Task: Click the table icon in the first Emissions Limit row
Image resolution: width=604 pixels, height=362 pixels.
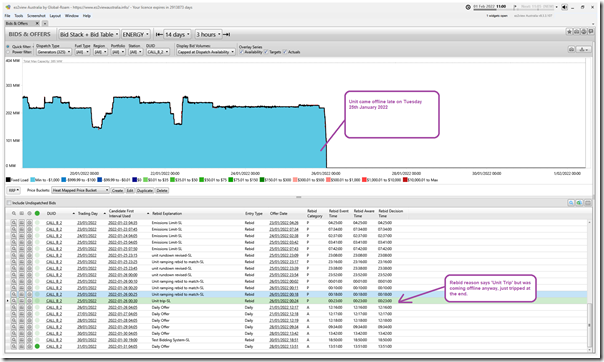Action: (x=22, y=223)
